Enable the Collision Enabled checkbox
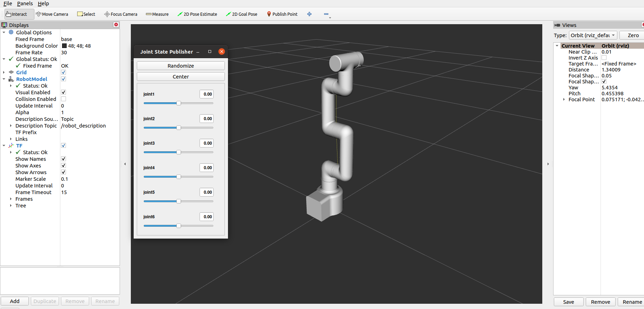This screenshot has height=309, width=644. coord(63,99)
